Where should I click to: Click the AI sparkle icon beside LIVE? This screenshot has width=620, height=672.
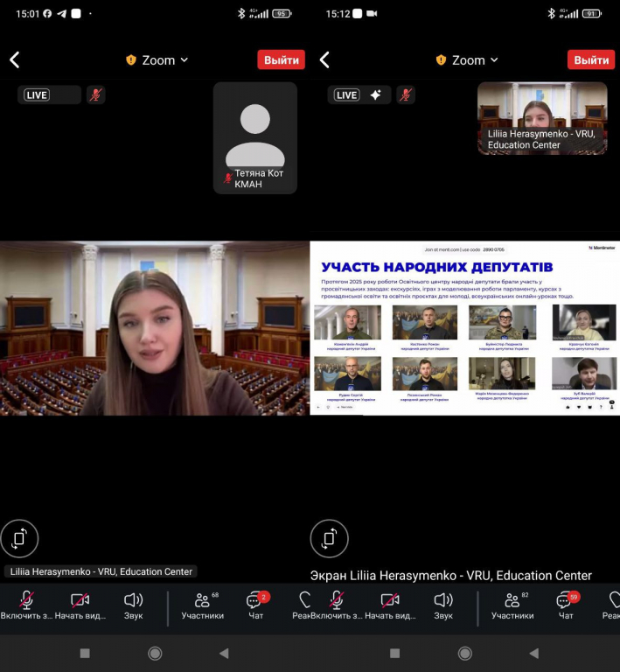pyautogui.click(x=375, y=94)
